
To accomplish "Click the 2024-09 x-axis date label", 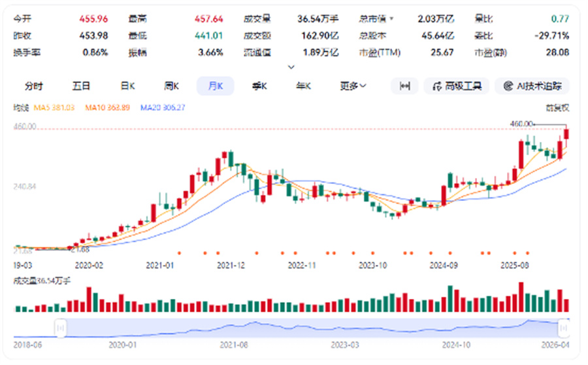I will 444,266.
